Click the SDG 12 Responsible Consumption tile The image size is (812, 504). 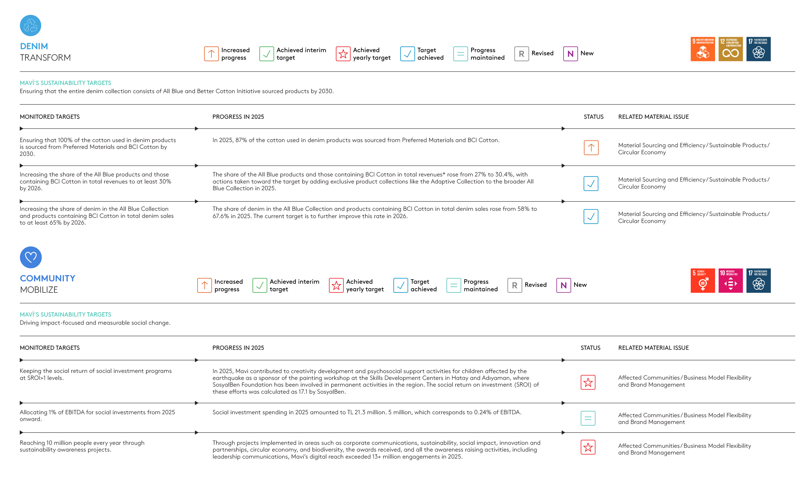pyautogui.click(x=730, y=49)
